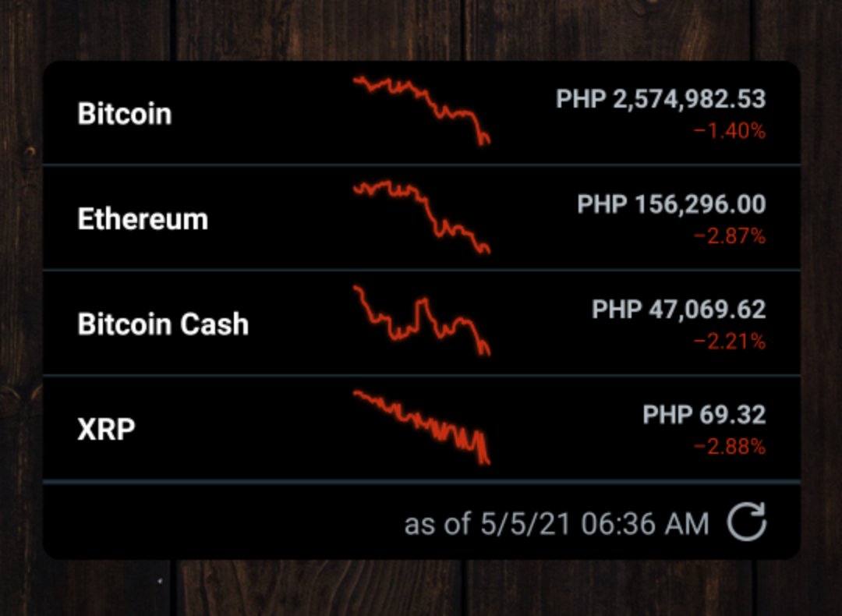This screenshot has width=842, height=616.
Task: Tap the Bitcoin Cash label
Action: [x=163, y=324]
